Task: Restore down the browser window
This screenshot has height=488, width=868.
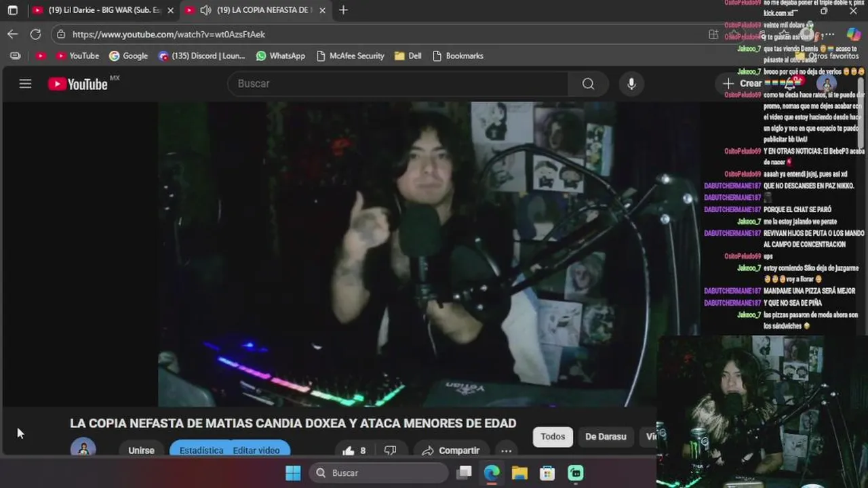Action: pyautogui.click(x=824, y=11)
